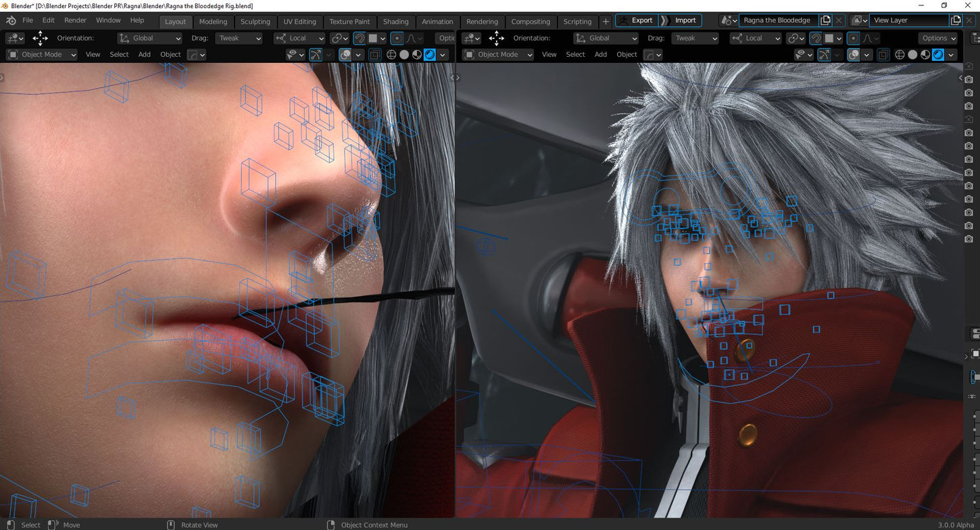
Task: Open Drag Tweak dropdown in right viewport
Action: coord(695,38)
